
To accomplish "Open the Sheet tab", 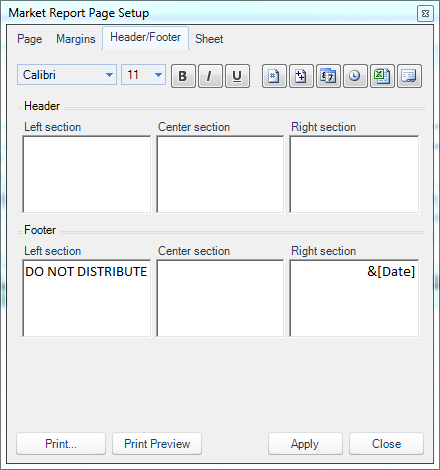I will (209, 39).
